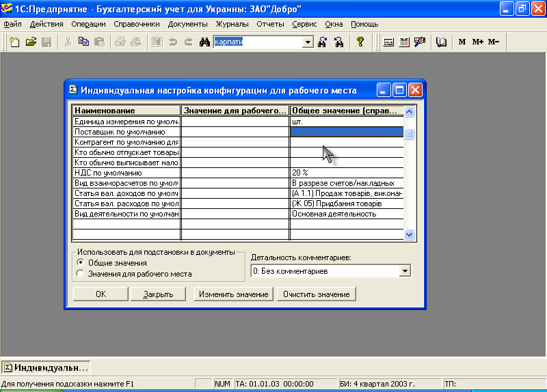This screenshot has height=392, width=547.
Task: Click the search field containing 'карпати'
Action: (258, 42)
